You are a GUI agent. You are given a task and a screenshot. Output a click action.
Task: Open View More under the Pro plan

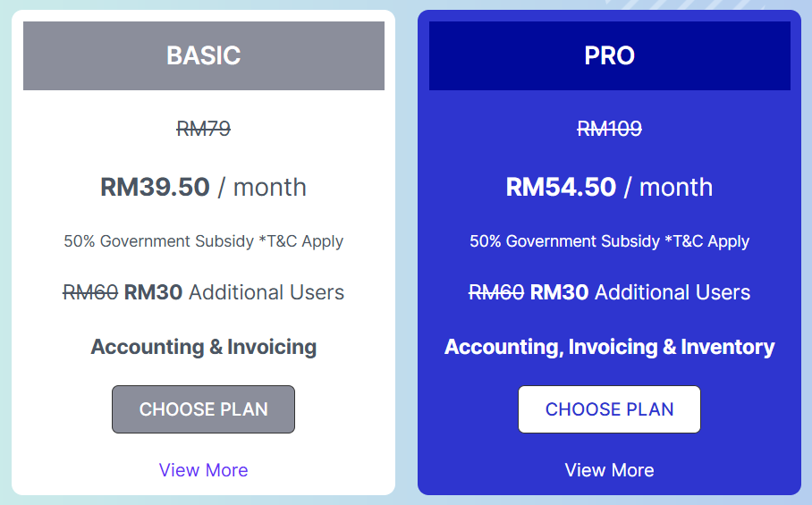point(609,470)
